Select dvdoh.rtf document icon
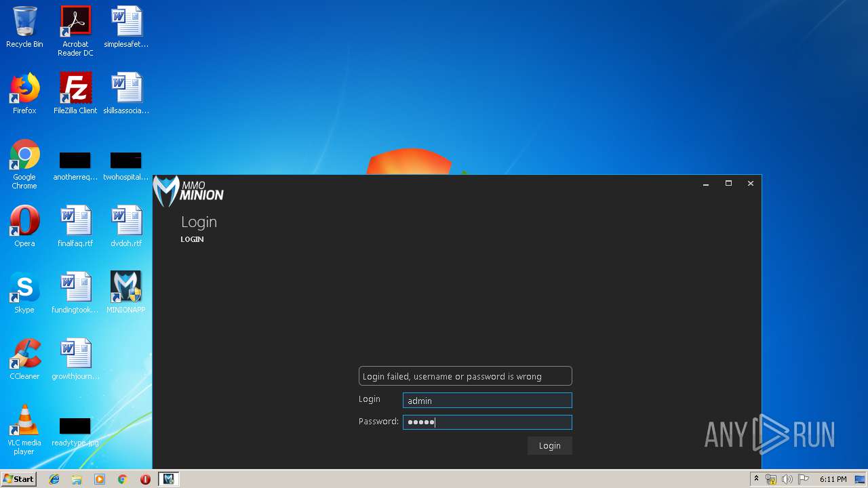The image size is (868, 488). [x=126, y=226]
